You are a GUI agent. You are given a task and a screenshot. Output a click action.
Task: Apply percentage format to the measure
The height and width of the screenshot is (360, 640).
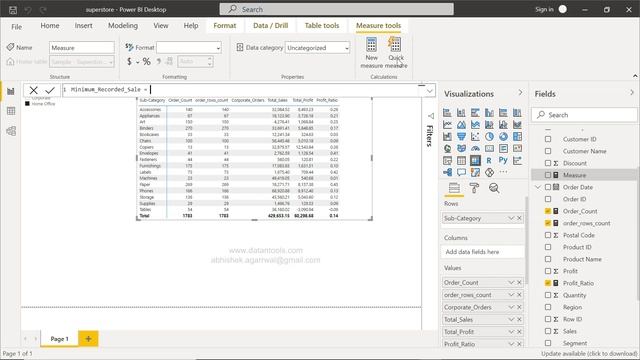[147, 62]
